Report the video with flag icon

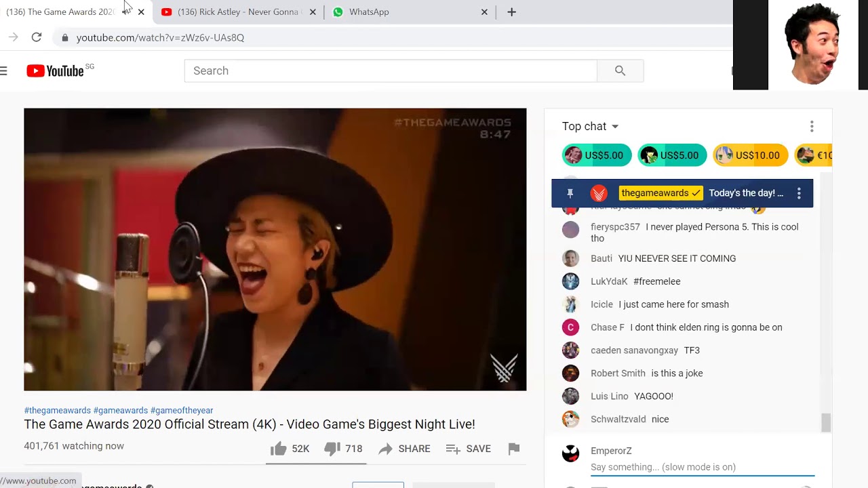[514, 448]
